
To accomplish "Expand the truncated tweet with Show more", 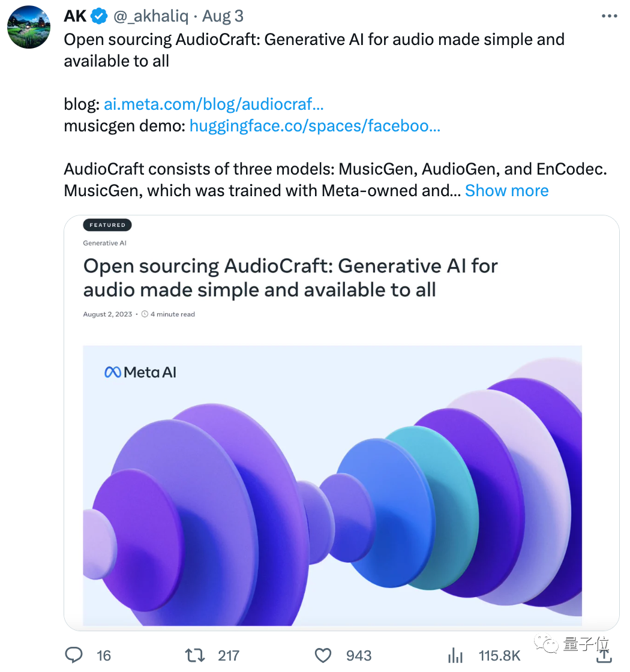I will (x=506, y=190).
